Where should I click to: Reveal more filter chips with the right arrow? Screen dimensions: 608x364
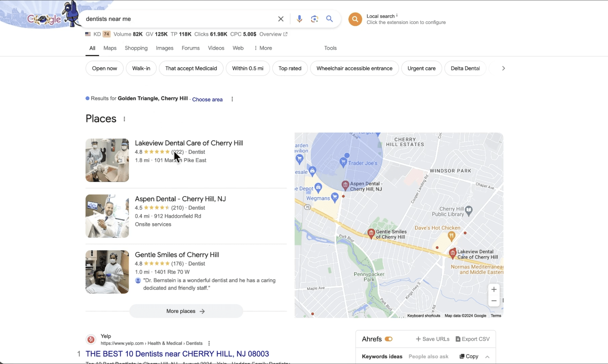503,68
